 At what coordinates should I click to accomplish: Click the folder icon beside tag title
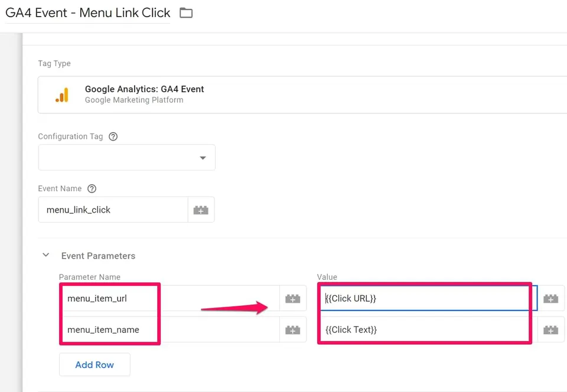186,13
